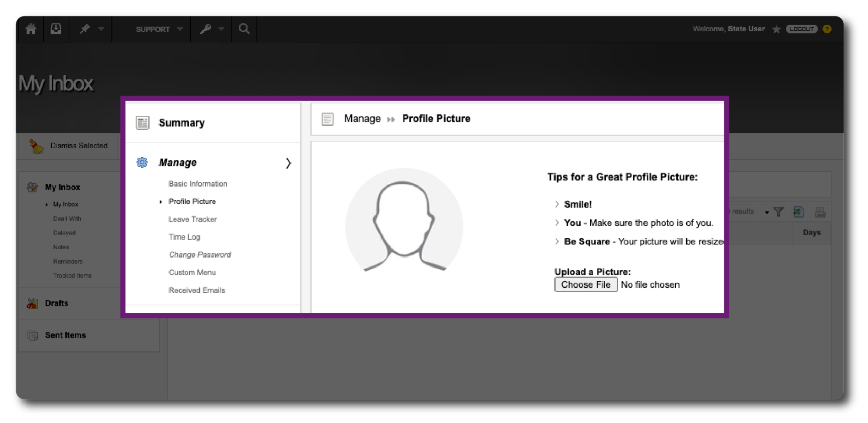Export results with the Excel icon
This screenshot has height=423, width=868.
pos(798,212)
